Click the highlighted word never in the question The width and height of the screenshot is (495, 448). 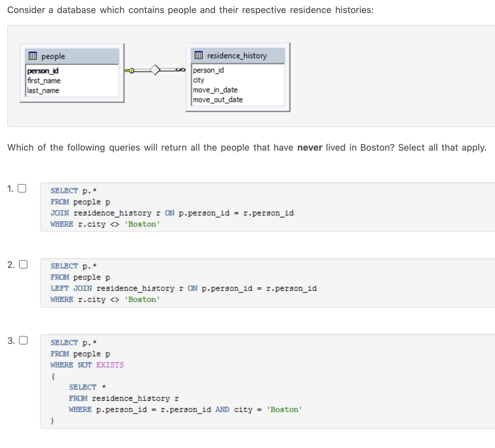coord(309,147)
